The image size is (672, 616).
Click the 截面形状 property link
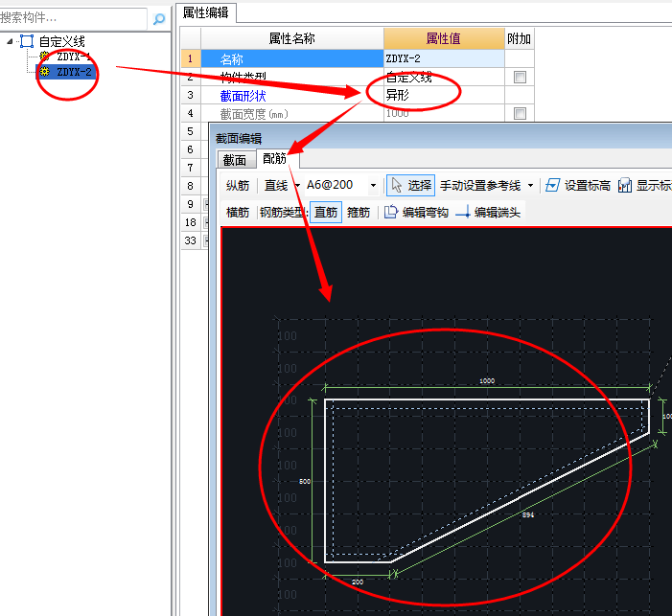(x=243, y=96)
